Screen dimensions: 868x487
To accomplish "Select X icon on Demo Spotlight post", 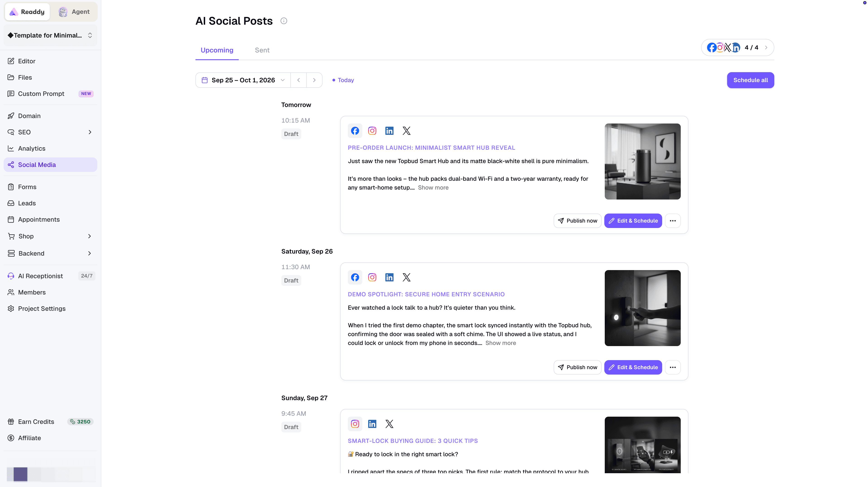I will coord(406,277).
